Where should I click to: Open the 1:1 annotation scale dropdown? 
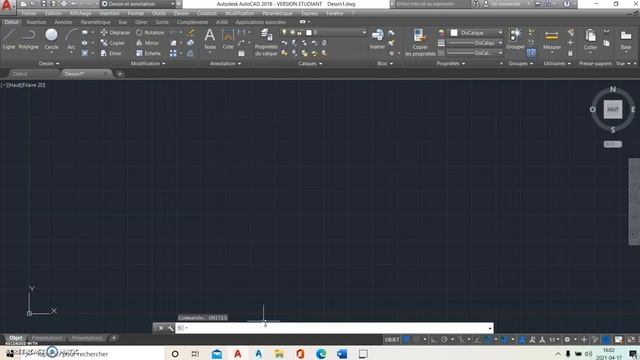[554, 340]
